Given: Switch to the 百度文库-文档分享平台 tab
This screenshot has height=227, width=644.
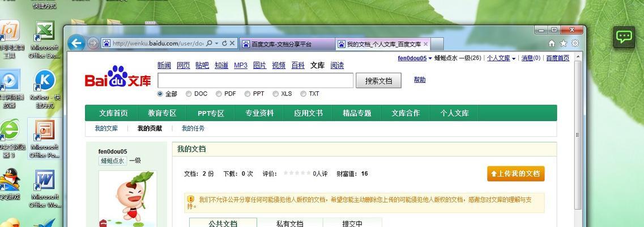Looking at the screenshot, I should (x=287, y=44).
